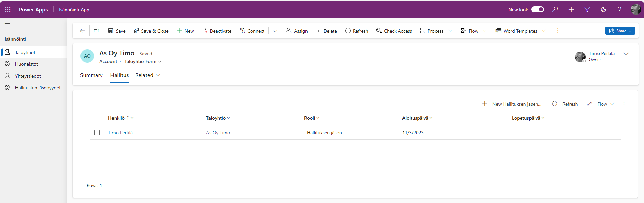
Task: Open Huoneistot in the left navigation
Action: click(x=26, y=64)
